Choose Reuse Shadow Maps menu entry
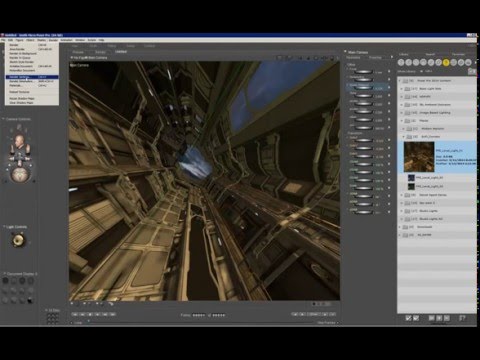The height and width of the screenshot is (360, 480). click(x=32, y=98)
